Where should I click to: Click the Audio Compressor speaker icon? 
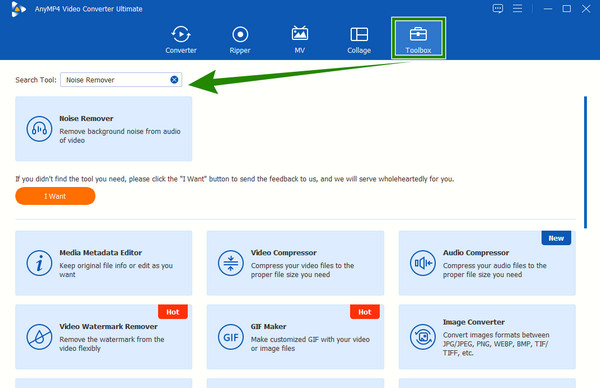[x=422, y=263]
